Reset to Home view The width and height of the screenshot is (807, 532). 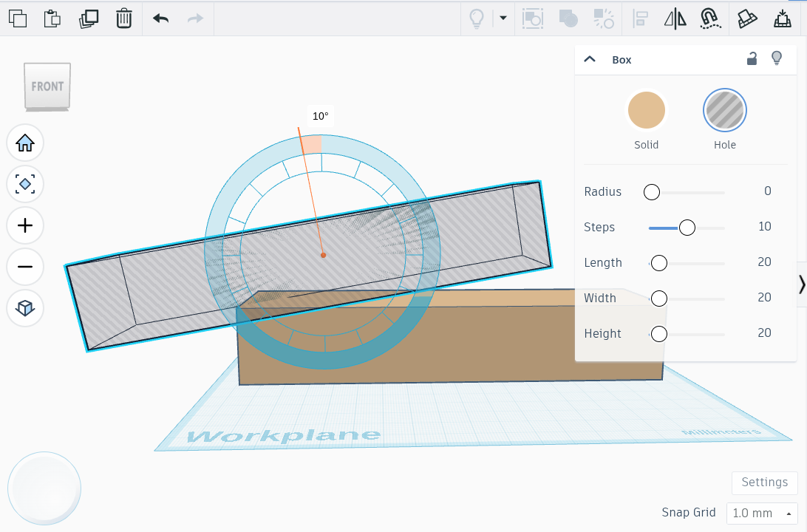[x=24, y=143]
